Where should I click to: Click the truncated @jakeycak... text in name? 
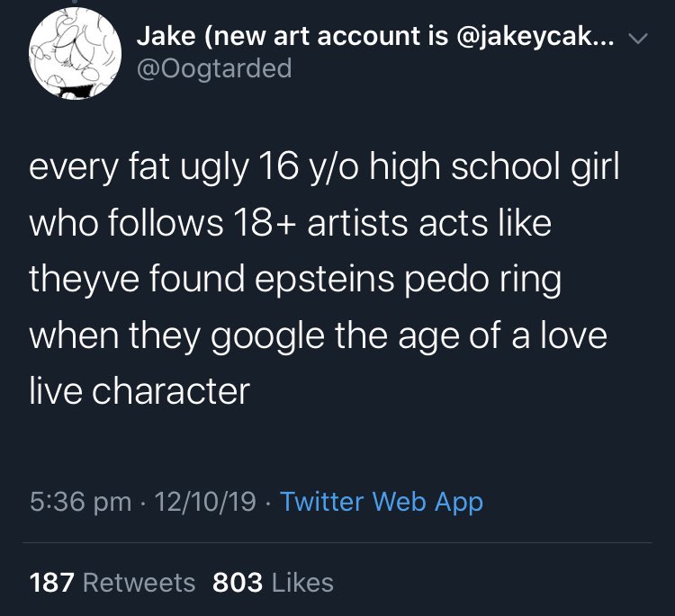click(538, 37)
